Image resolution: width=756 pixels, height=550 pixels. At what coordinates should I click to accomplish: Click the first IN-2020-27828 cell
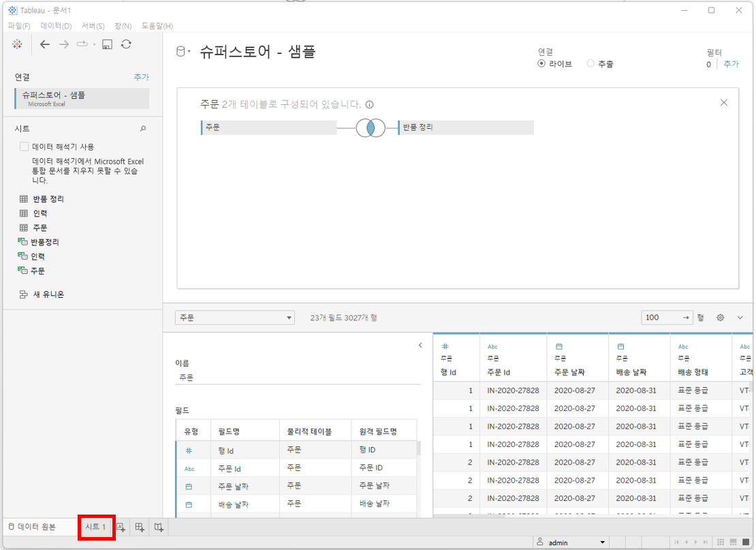click(x=513, y=391)
